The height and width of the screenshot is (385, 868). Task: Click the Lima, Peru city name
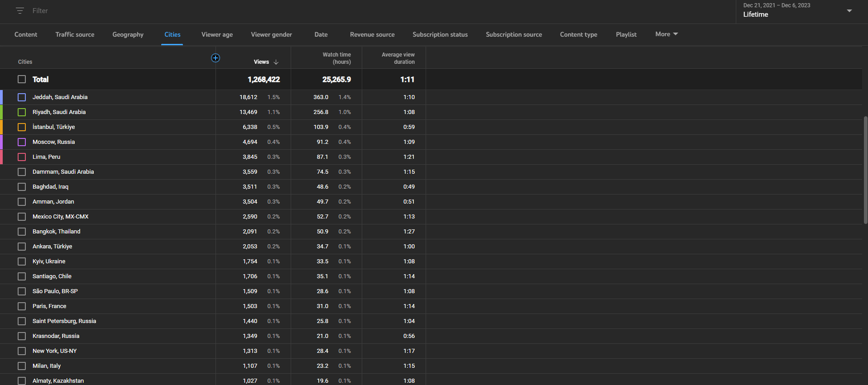coord(46,157)
